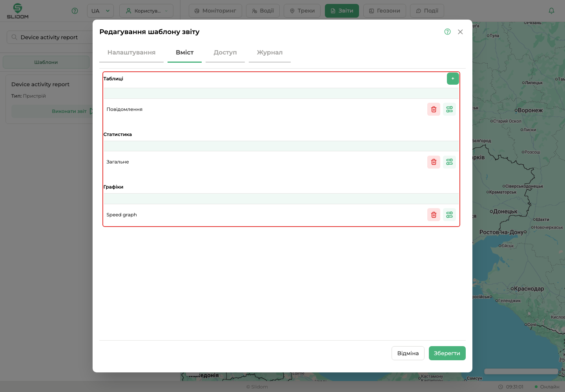The image size is (565, 392).
Task: Open settings for Повідомлення table
Action: pos(449,109)
